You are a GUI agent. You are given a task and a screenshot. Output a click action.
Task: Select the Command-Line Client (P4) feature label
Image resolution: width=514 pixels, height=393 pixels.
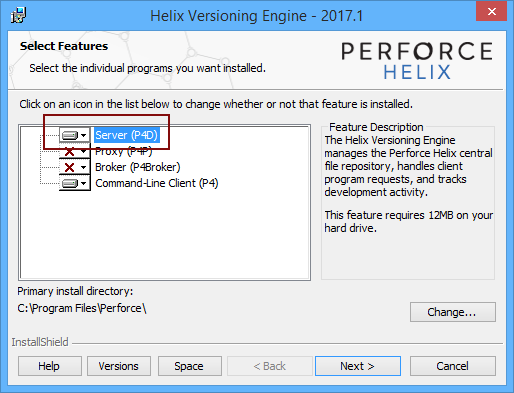click(157, 183)
